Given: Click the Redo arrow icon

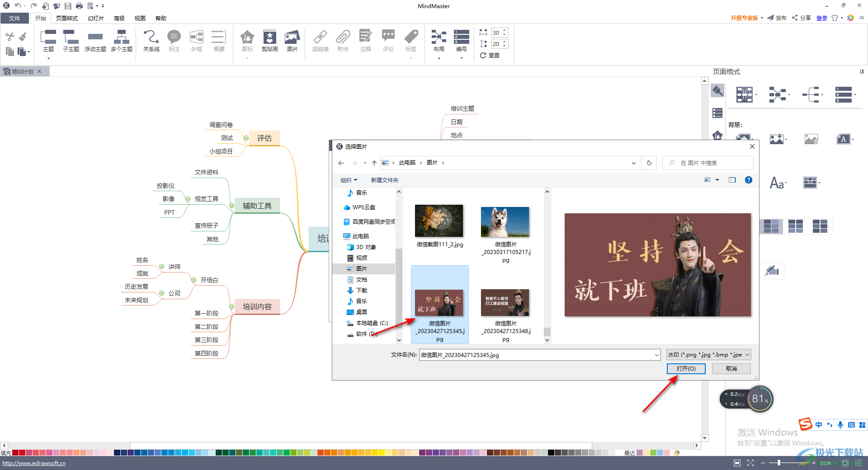Looking at the screenshot, I should point(33,6).
